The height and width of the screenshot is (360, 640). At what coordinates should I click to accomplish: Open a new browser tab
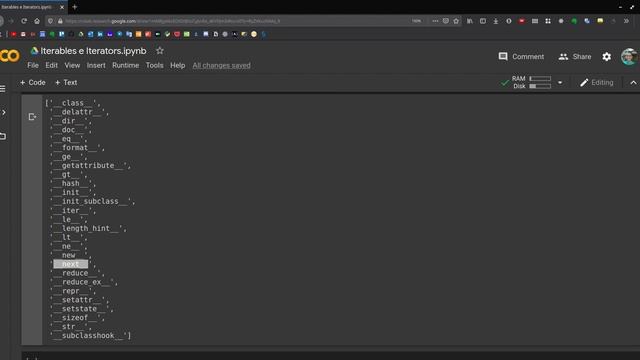(x=75, y=7)
